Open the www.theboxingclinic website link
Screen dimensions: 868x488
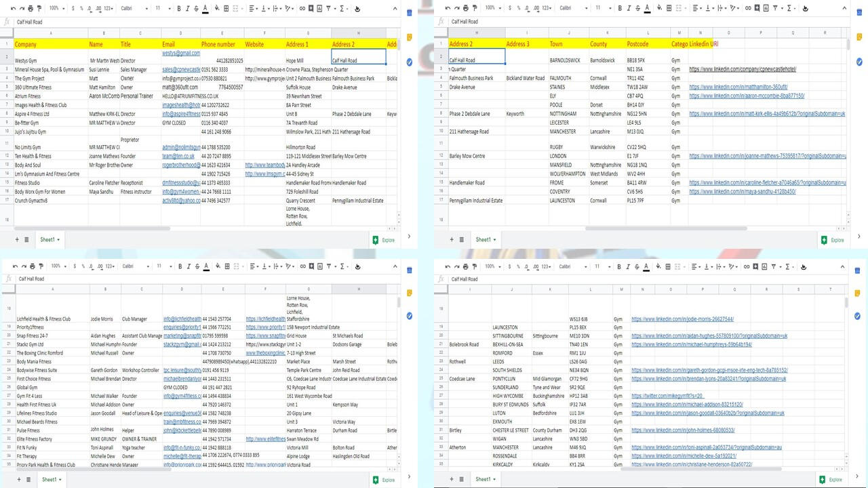point(265,353)
